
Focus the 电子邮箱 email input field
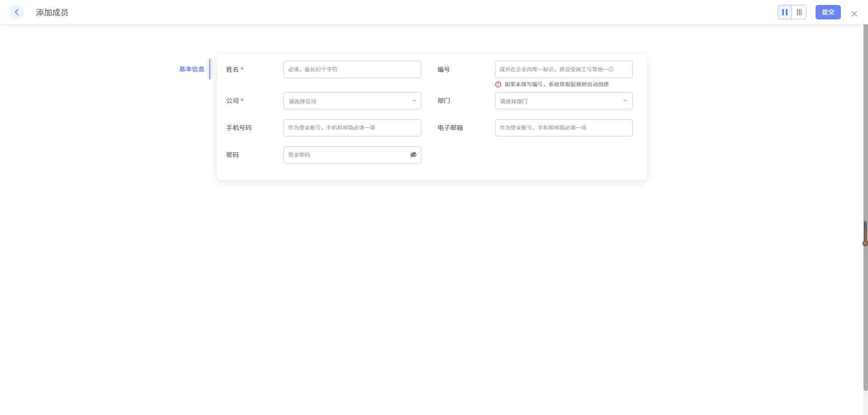pos(564,128)
